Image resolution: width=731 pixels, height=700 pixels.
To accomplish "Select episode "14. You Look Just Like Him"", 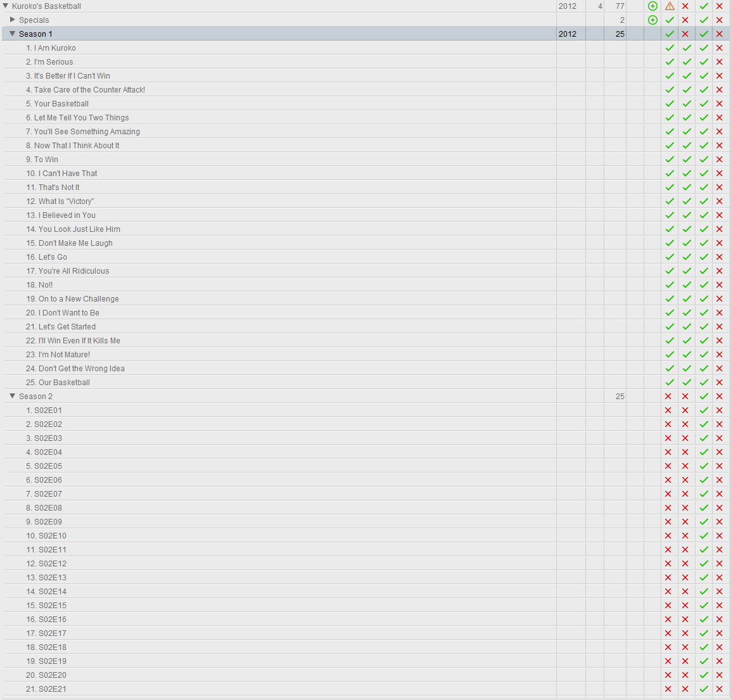I will click(73, 229).
